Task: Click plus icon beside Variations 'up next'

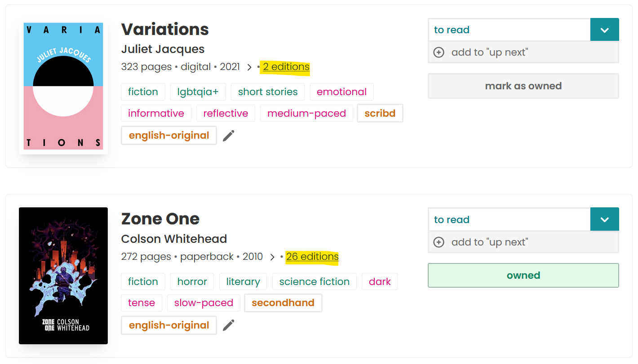Action: click(439, 53)
